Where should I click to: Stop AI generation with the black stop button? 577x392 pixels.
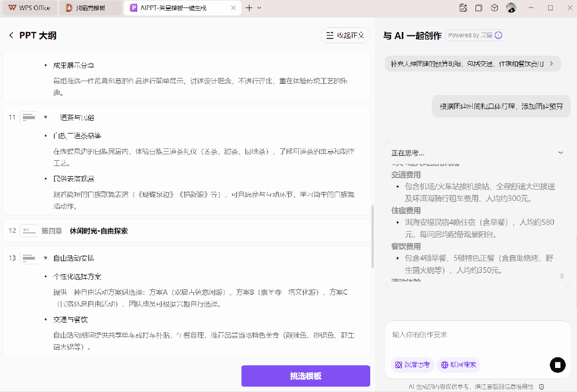[557, 365]
